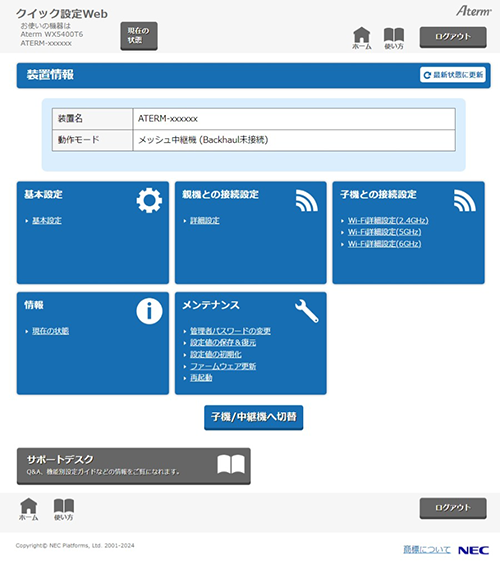The height and width of the screenshot is (563, 500).
Task: Click the 現在の状態 button in header
Action: [139, 36]
